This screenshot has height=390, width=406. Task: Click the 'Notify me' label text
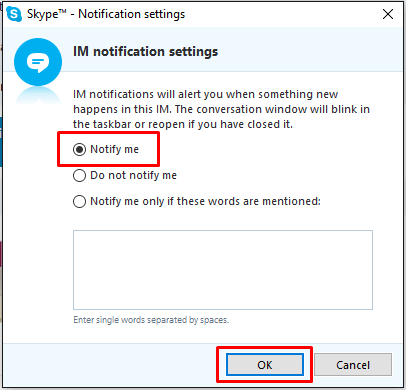click(x=114, y=149)
